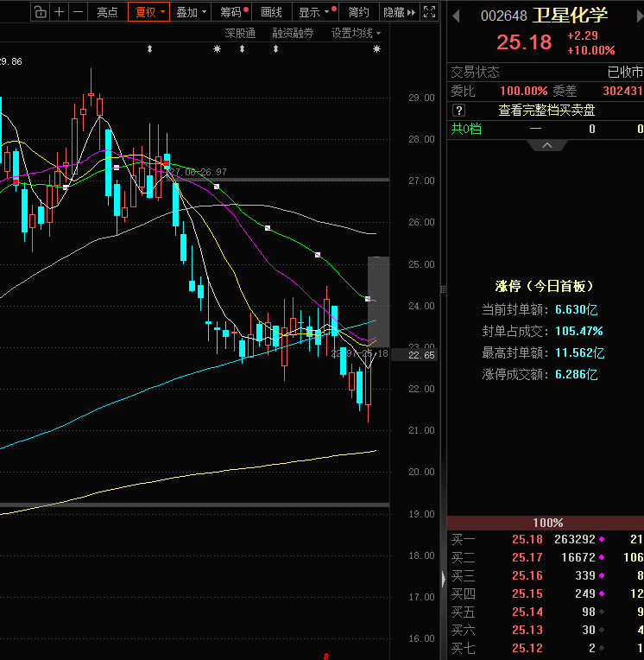
Task: Click magenta diamond beside 买四 volume 249
Action: [x=602, y=593]
